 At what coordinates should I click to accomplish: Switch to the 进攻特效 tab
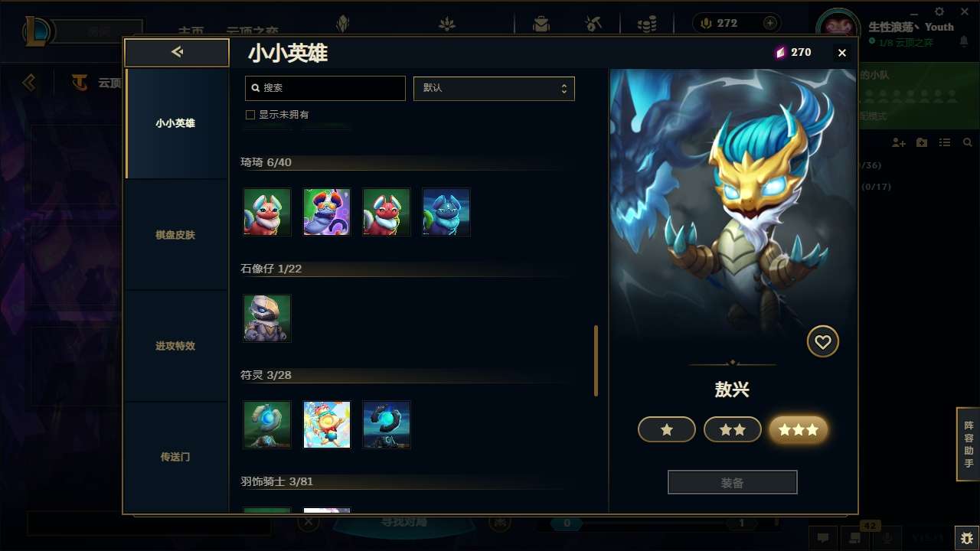(175, 346)
